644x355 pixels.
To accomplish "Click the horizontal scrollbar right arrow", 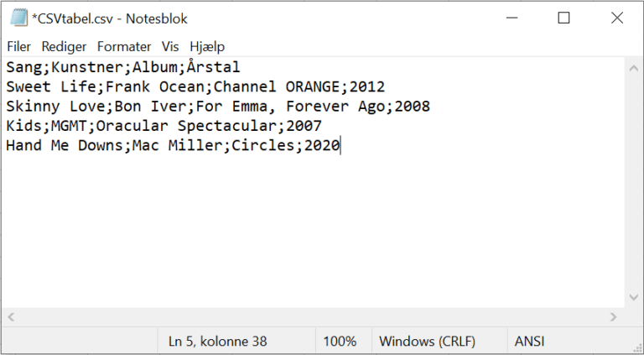I will click(x=614, y=316).
